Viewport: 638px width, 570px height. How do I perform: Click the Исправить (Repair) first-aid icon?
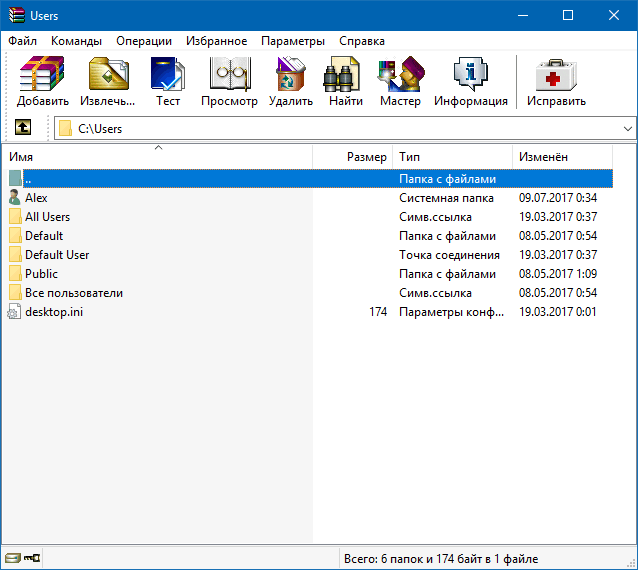point(557,82)
